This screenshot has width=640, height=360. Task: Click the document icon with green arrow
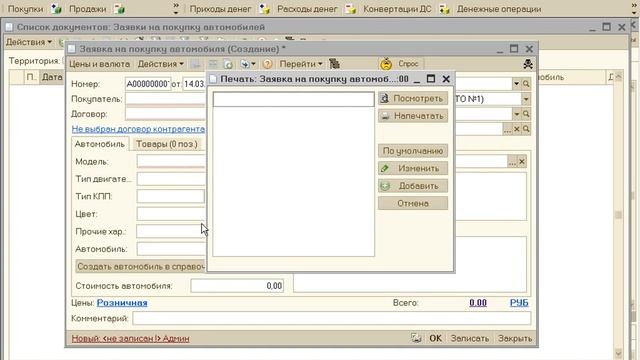[x=228, y=64]
